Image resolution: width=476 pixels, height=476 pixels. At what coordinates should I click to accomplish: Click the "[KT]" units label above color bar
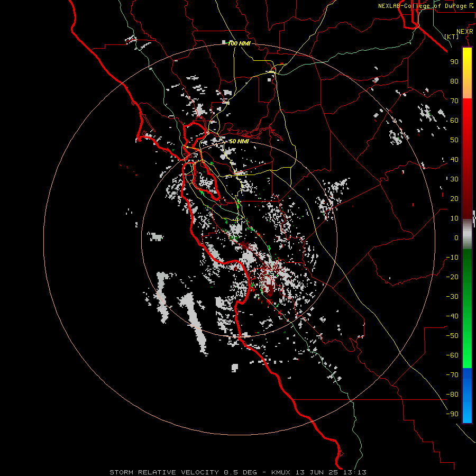452,36
